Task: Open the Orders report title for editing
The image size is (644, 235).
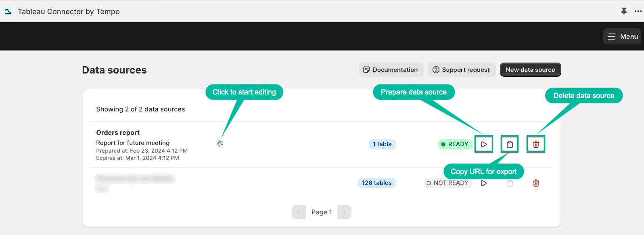Action: coord(118,132)
